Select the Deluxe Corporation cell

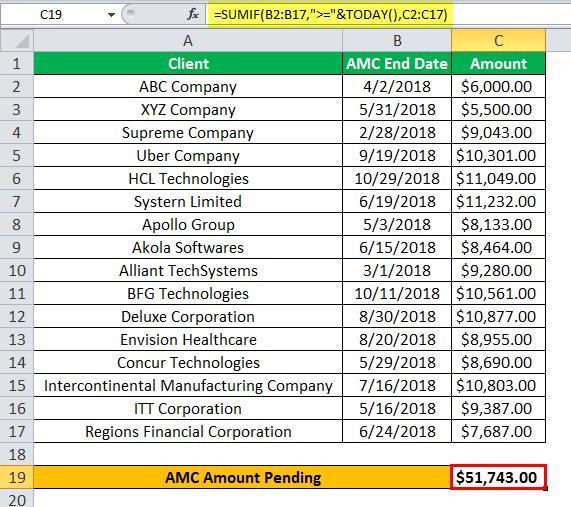click(188, 317)
